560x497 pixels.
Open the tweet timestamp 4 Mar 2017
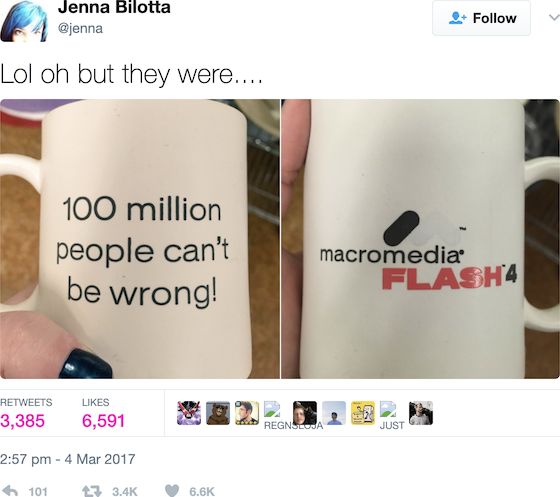tap(68, 459)
